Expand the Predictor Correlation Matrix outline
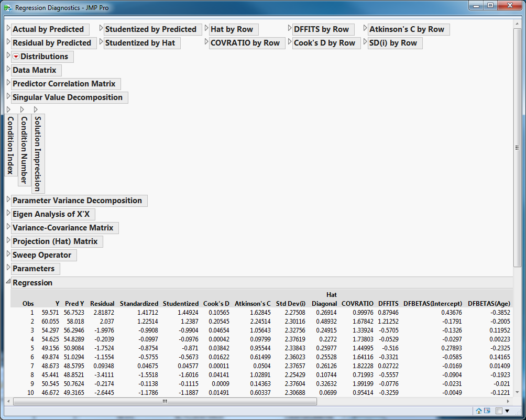 click(8, 84)
